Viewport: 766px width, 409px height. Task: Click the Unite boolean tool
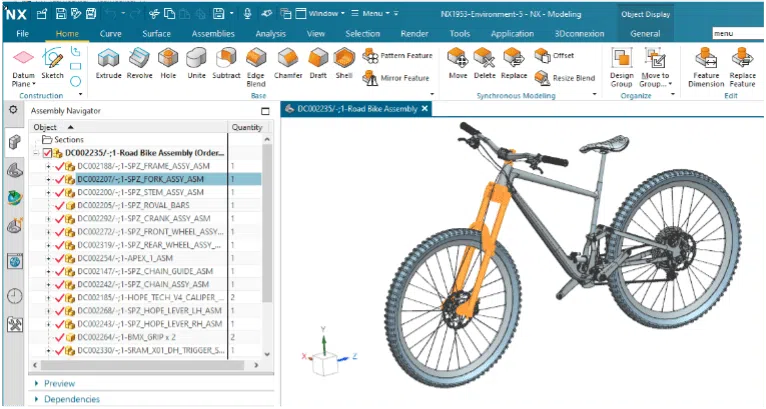[x=196, y=63]
